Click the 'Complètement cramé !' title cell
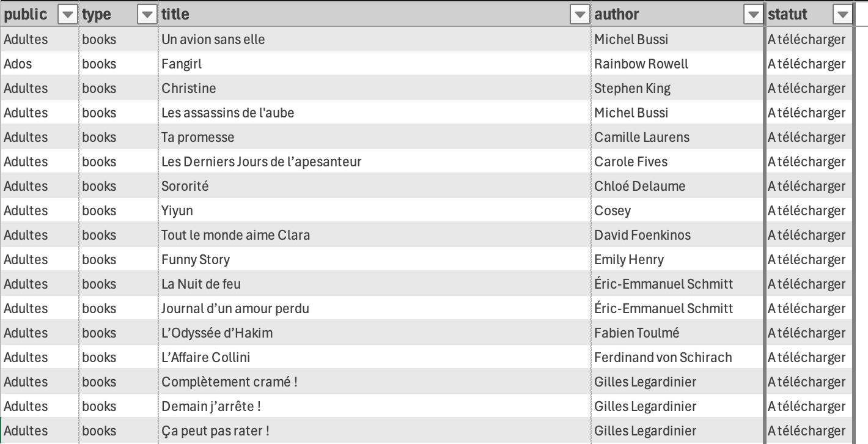 (229, 382)
